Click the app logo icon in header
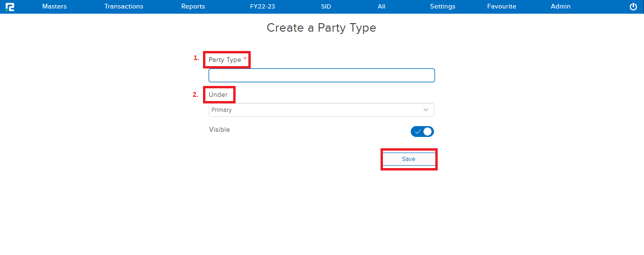The image size is (644, 255). tap(9, 7)
